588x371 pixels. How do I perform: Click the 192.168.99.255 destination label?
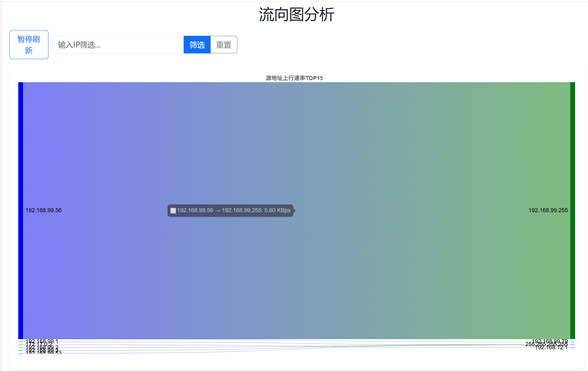(548, 210)
